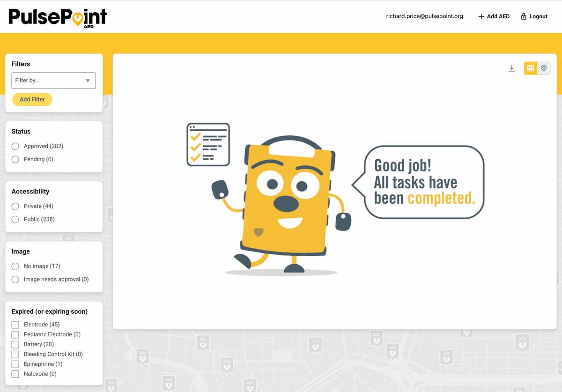Viewport: 562px width, 392px height.
Task: Check the Naloxone (0) checkbox
Action: (15, 374)
